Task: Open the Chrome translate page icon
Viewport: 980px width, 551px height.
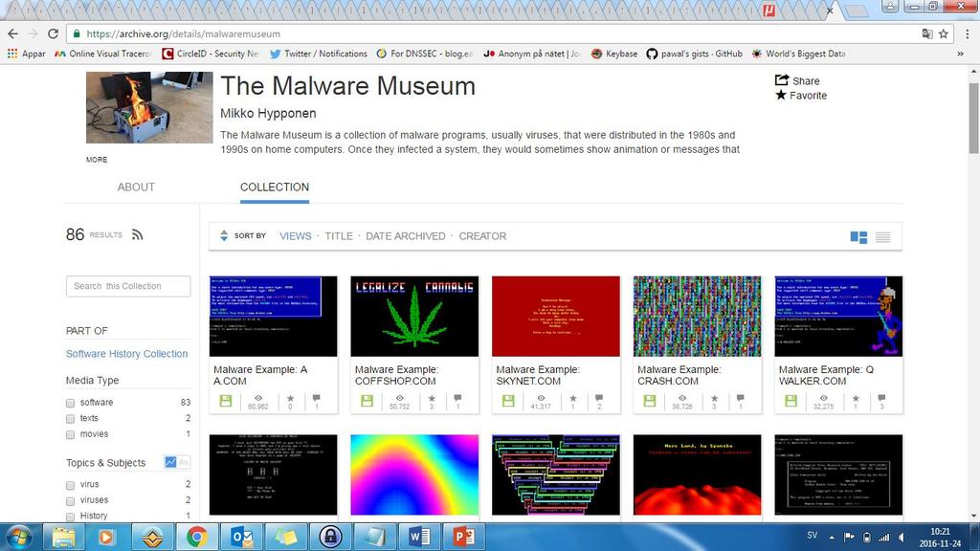Action: (927, 33)
